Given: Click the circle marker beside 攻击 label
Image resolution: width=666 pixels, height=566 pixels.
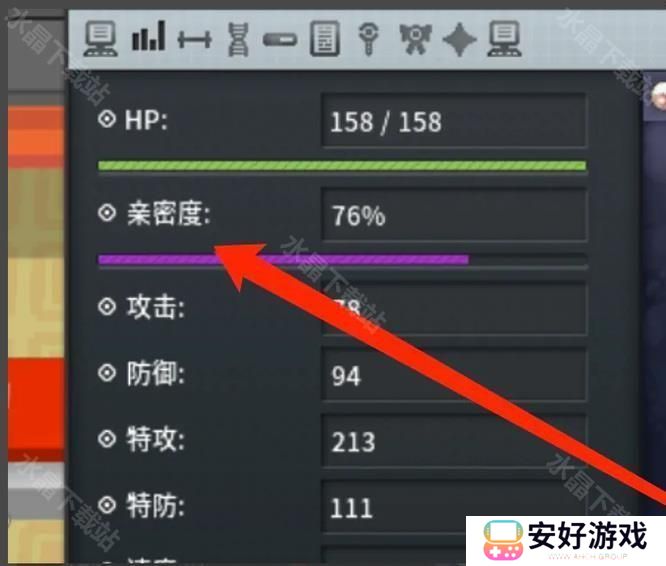Looking at the screenshot, I should click(x=107, y=306).
